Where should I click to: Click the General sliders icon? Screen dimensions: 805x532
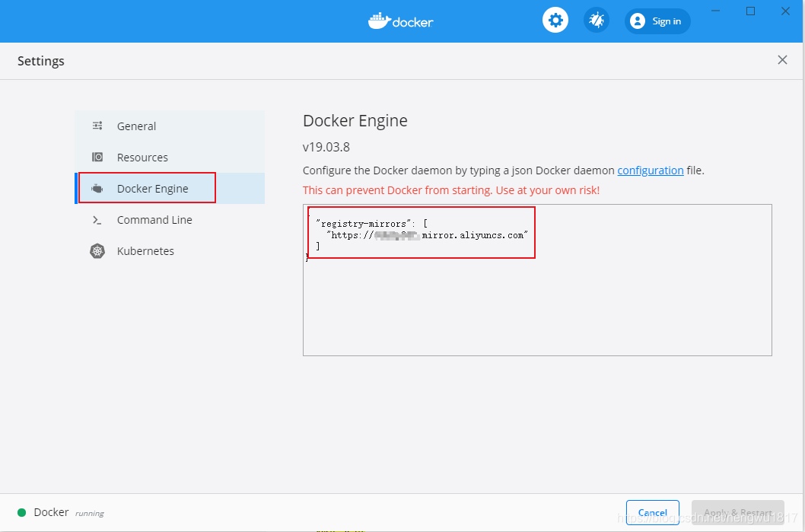[97, 126]
